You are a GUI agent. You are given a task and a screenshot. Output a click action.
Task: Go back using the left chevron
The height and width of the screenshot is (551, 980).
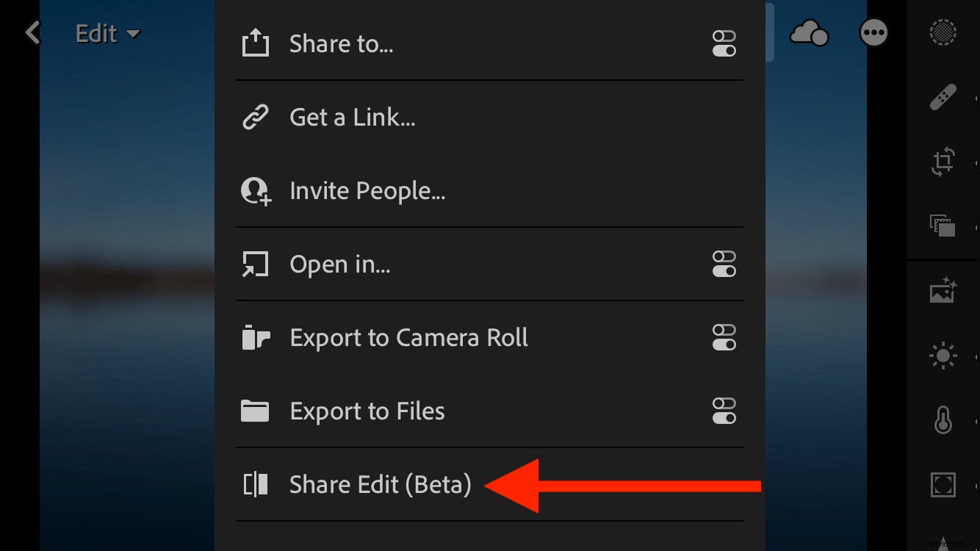[33, 32]
